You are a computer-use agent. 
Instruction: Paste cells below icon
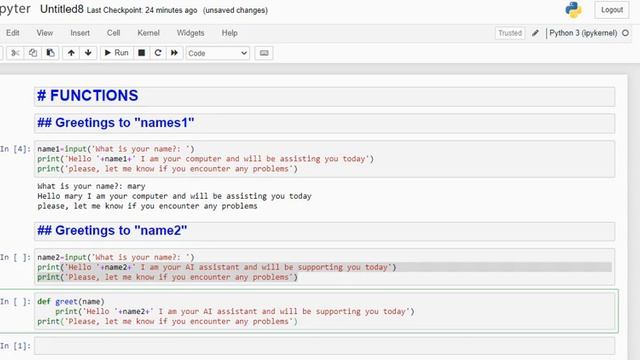click(50, 53)
